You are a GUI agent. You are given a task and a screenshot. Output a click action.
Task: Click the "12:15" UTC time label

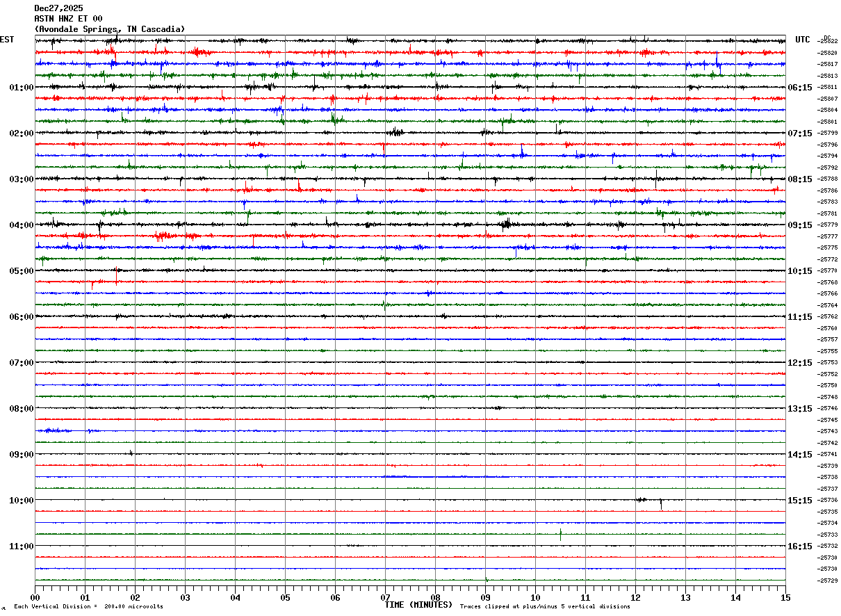click(800, 363)
